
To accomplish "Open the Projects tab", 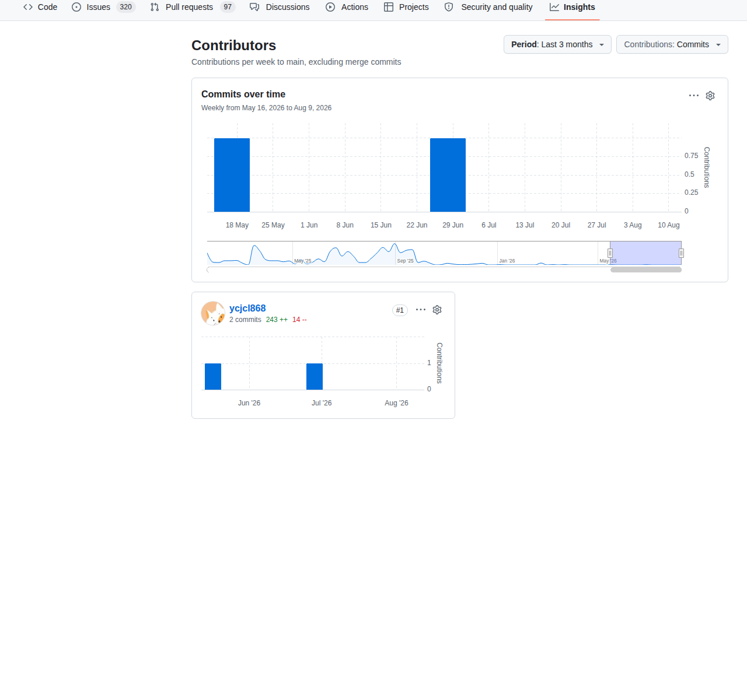I will (406, 7).
